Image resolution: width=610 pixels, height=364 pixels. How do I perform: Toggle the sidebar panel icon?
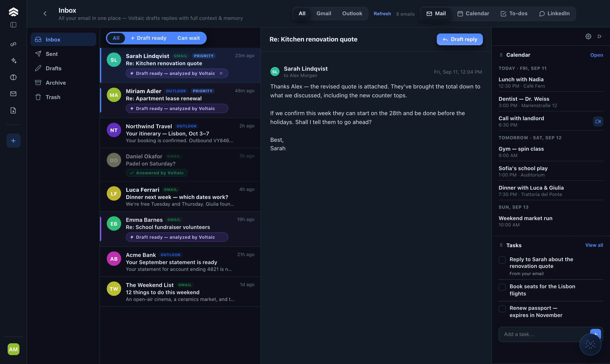pos(13,25)
